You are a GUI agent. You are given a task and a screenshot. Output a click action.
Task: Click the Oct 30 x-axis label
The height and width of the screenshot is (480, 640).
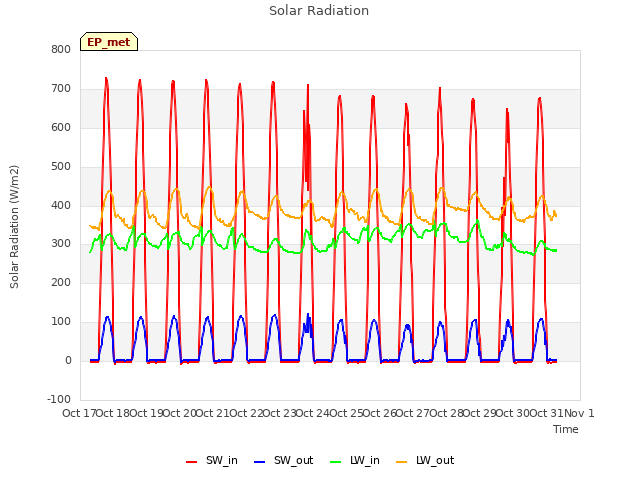[x=513, y=413]
